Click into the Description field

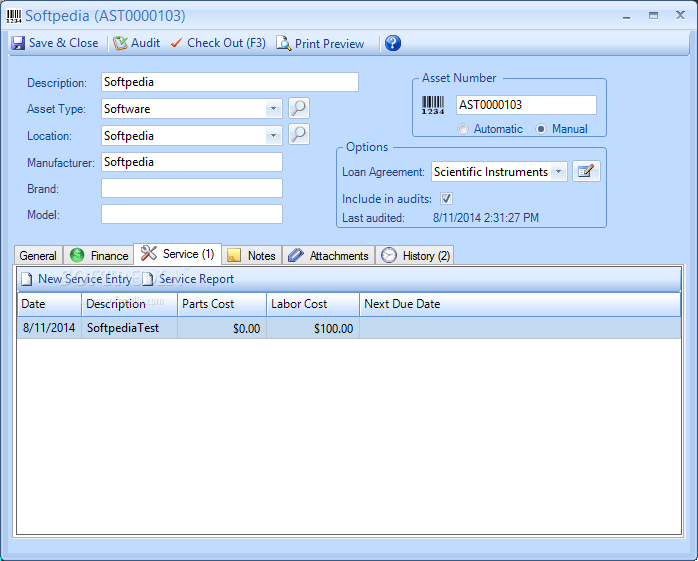click(230, 82)
